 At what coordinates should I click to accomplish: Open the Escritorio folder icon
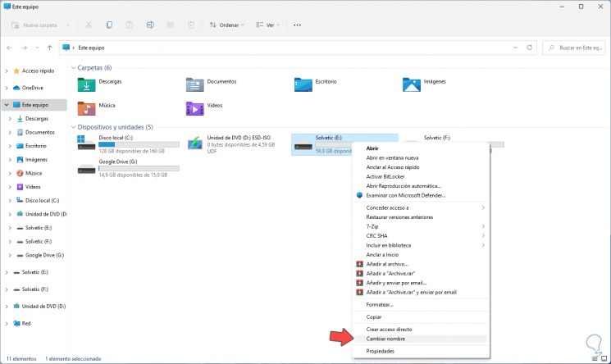click(x=303, y=84)
